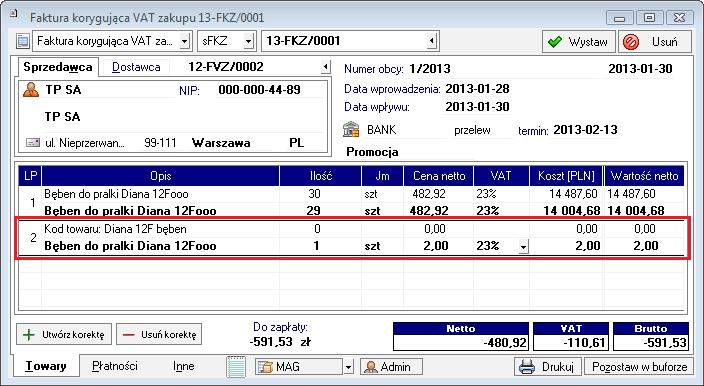The width and height of the screenshot is (704, 386).
Task: Switch to the Inne tab
Action: click(x=184, y=366)
